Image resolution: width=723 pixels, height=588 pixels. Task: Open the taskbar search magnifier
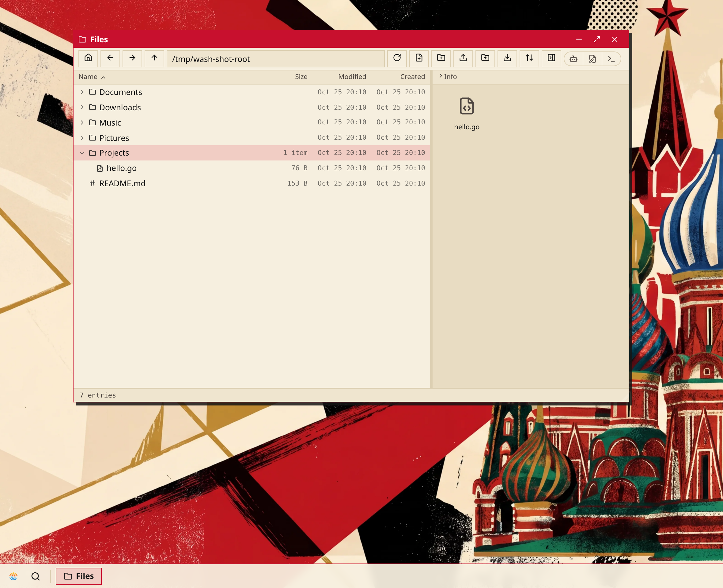36,576
